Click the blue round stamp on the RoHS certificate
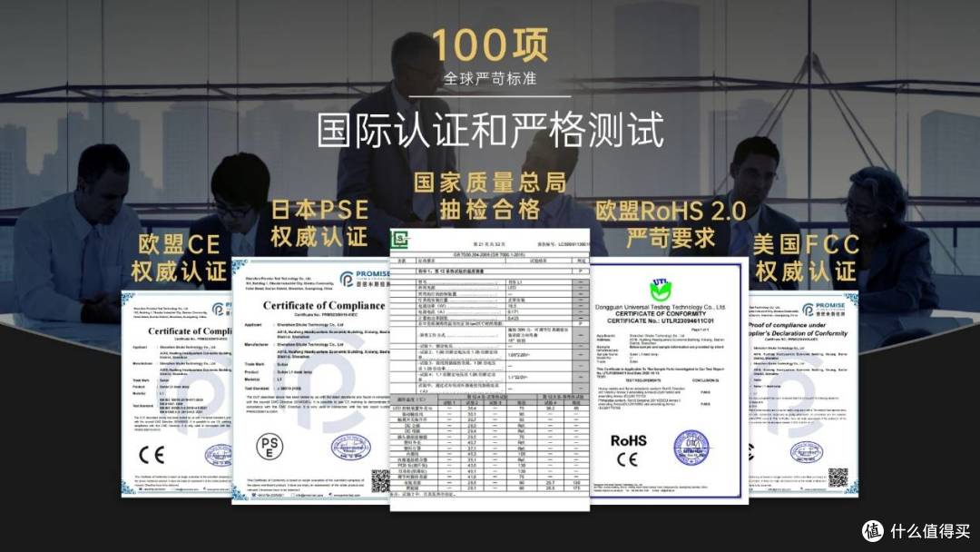Screen dimensions: 980x552 [x=691, y=448]
